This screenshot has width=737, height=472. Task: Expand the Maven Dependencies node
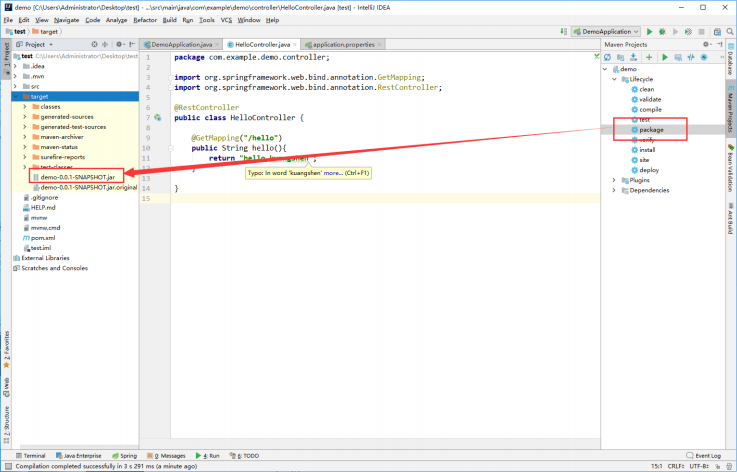(x=614, y=190)
